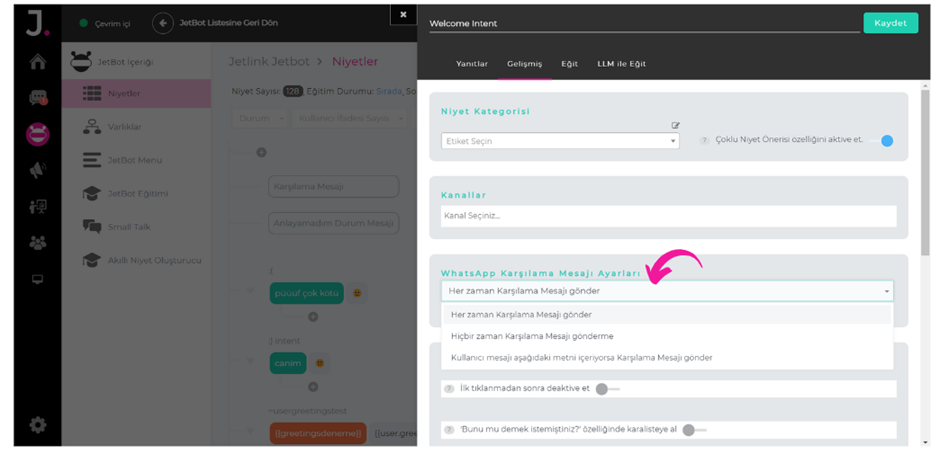This screenshot has height=454, width=940.
Task: Click plus icon under canım node
Action: [313, 387]
